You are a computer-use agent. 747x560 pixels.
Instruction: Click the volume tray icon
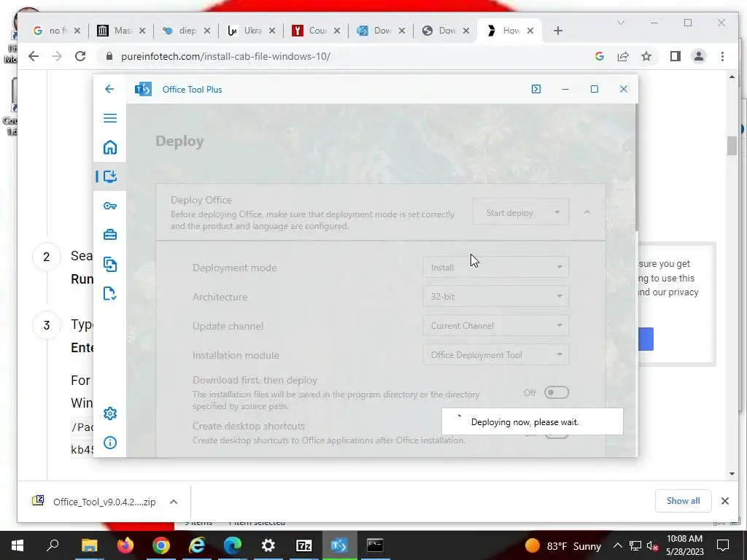[x=652, y=545]
